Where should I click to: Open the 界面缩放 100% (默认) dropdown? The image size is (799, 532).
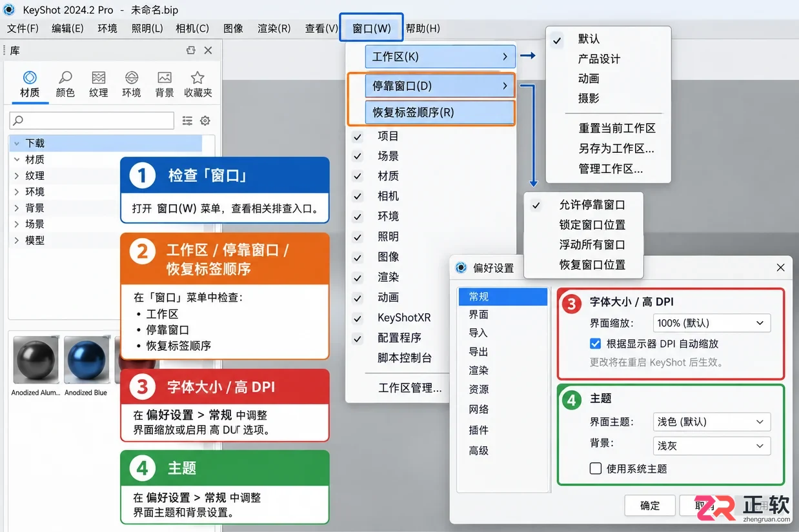click(712, 323)
